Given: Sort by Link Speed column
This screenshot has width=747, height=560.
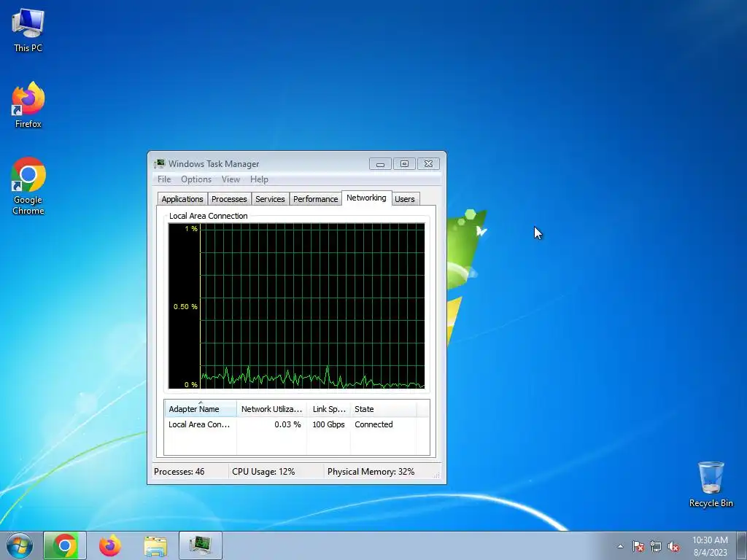Looking at the screenshot, I should pos(329,408).
